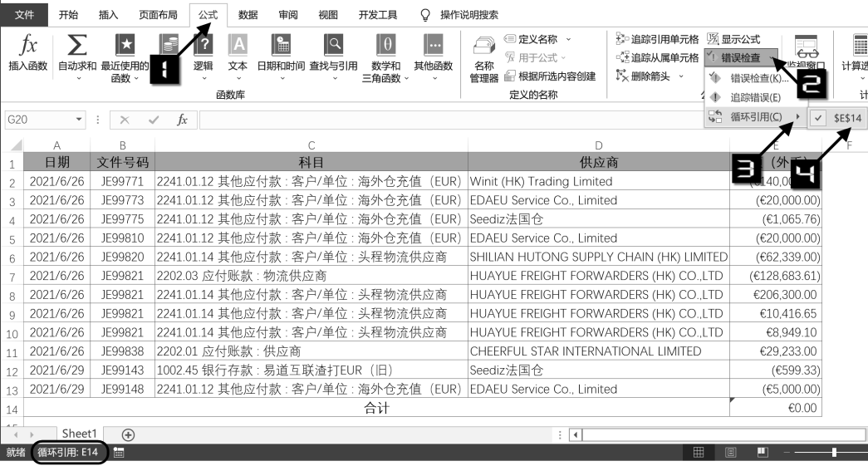Click the Insert Function (插入函数) icon

(x=27, y=46)
